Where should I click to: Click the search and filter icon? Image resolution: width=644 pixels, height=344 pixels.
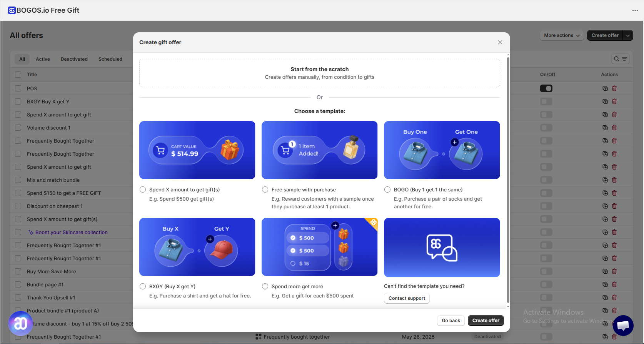pos(620,59)
